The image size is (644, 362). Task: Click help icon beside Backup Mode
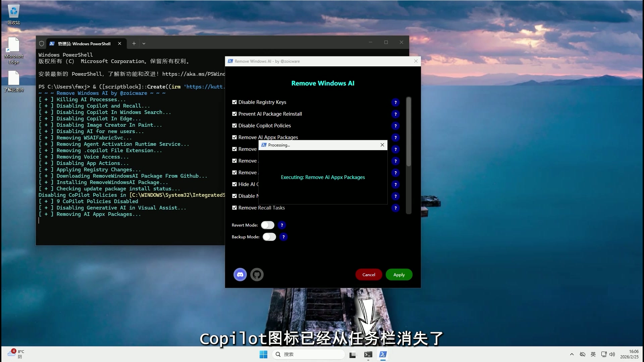click(x=283, y=237)
